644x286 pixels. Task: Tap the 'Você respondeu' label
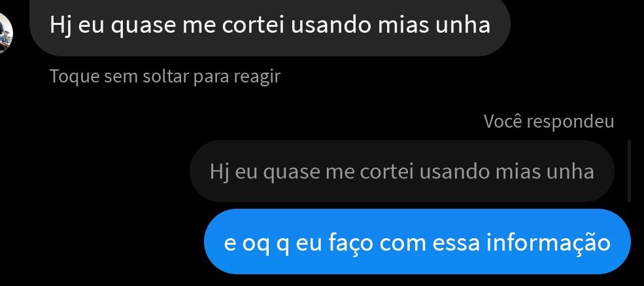(549, 122)
